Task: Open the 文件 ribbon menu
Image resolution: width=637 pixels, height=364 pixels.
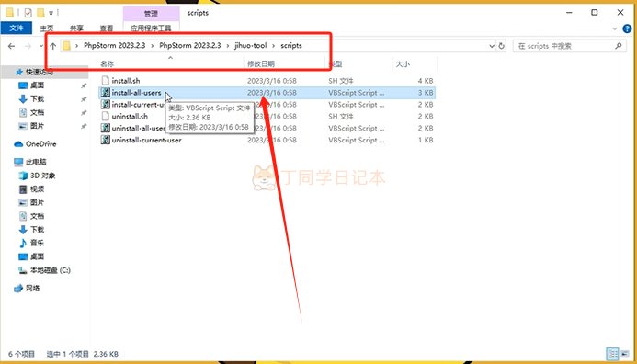Action: coord(17,28)
